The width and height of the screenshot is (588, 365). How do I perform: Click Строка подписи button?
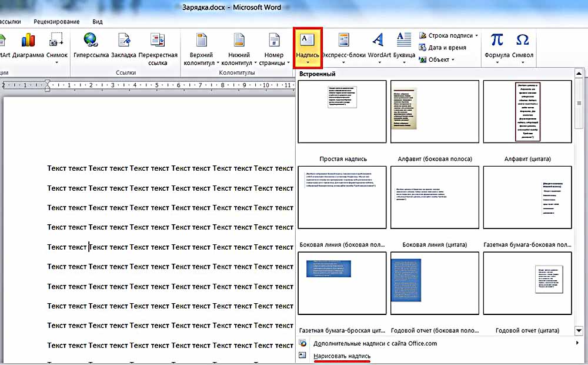pos(450,35)
